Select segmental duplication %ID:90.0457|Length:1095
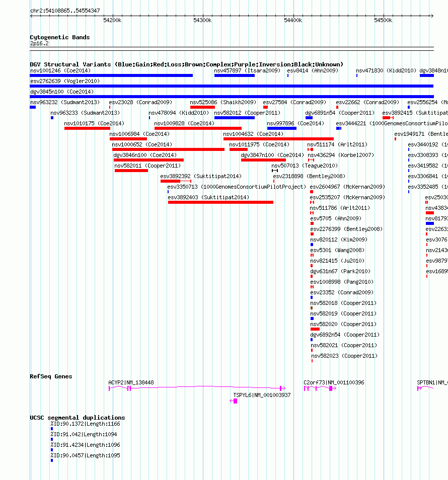Screen dimensions: 448x480 point(86,455)
